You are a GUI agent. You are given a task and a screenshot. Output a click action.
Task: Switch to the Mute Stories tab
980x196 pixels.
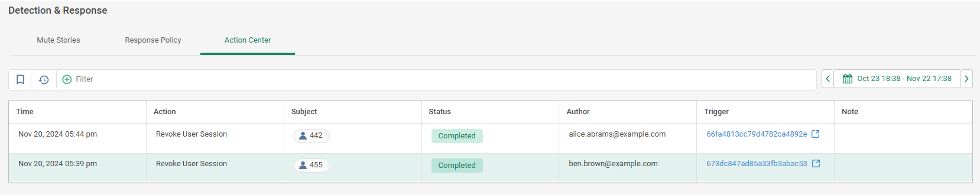point(58,40)
